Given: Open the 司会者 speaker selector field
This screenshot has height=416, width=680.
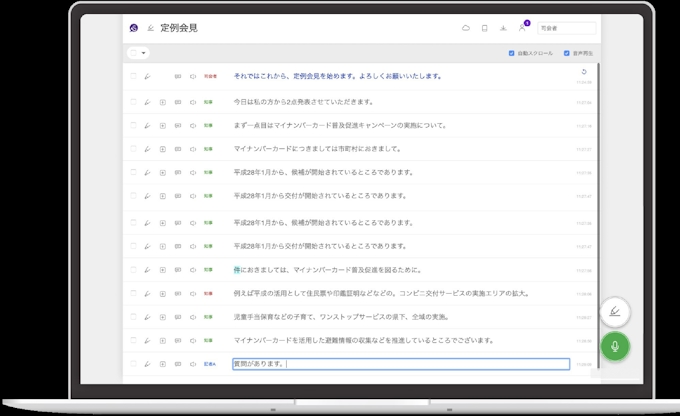Looking at the screenshot, I should pyautogui.click(x=566, y=28).
